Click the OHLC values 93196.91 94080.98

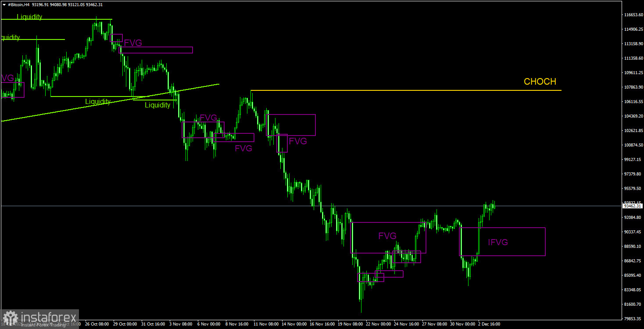[49, 4]
